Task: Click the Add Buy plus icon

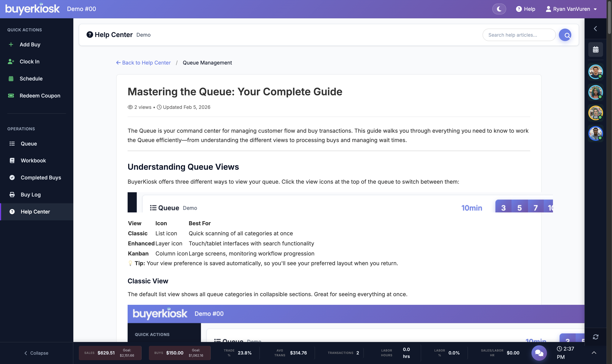Action: tap(11, 44)
